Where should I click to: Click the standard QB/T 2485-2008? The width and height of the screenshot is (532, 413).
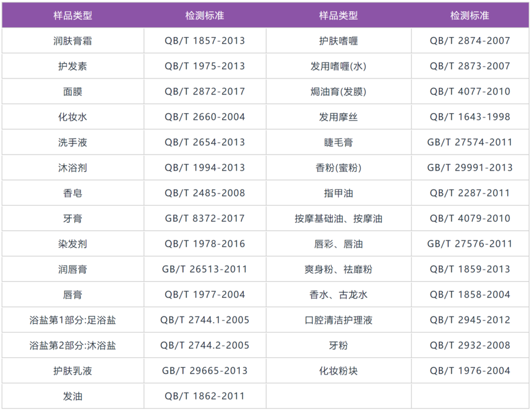[x=205, y=193]
